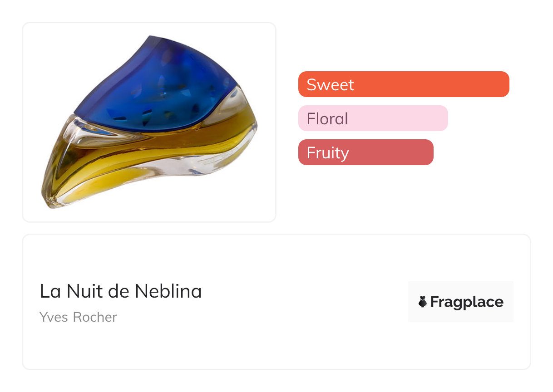
Task: Open the La Nuit de Neblina title
Action: pyautogui.click(x=121, y=291)
